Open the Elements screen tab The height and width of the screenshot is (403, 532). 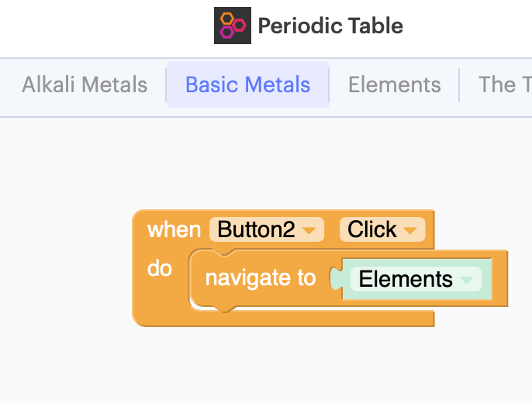click(x=395, y=84)
